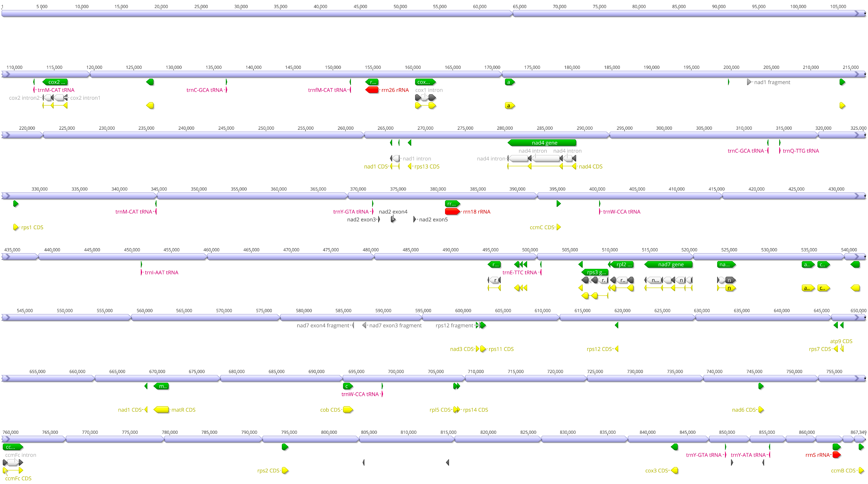The image size is (868, 484).
Task: Select the yellow nad6 CDS arrow
Action: (761, 410)
